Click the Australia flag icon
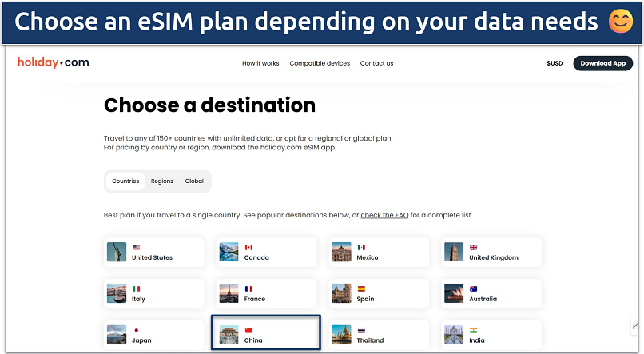The height and width of the screenshot is (354, 644). 474,288
